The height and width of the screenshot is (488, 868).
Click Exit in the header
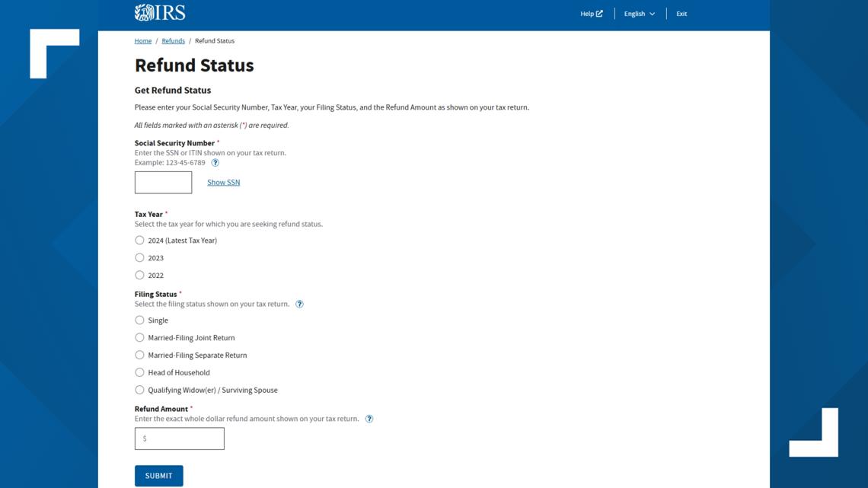(x=681, y=14)
